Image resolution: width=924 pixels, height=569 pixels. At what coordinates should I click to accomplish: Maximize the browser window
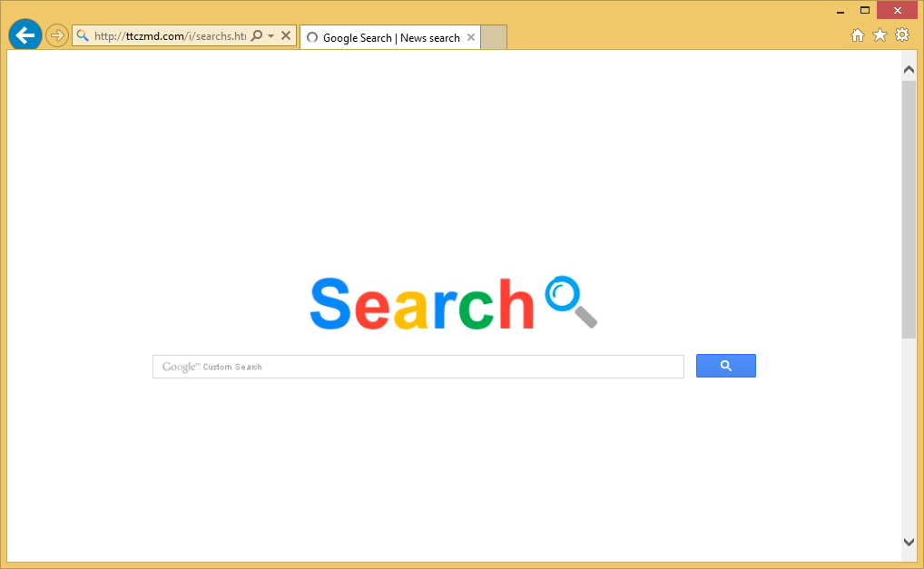point(864,11)
